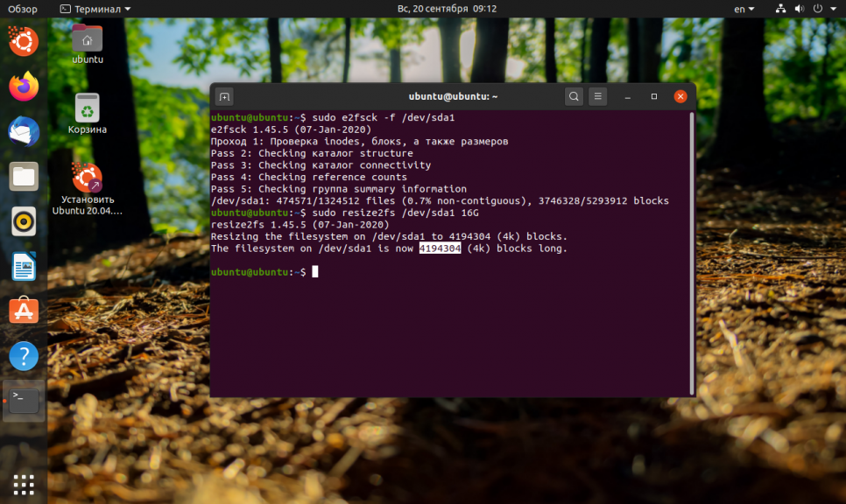Screen dimensions: 846x504
Task: Maximize the terminal window
Action: (654, 96)
